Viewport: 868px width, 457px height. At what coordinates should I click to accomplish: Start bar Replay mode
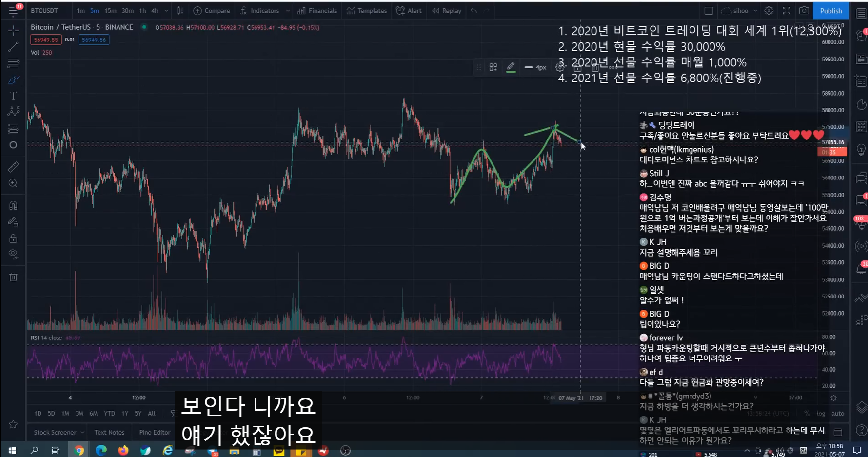coord(447,11)
